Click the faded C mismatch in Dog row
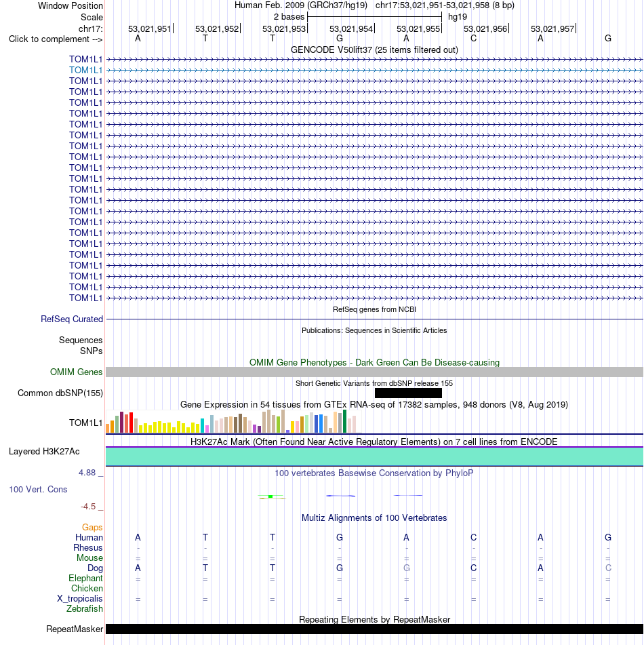Image resolution: width=644 pixels, height=645 pixels. tap(608, 568)
